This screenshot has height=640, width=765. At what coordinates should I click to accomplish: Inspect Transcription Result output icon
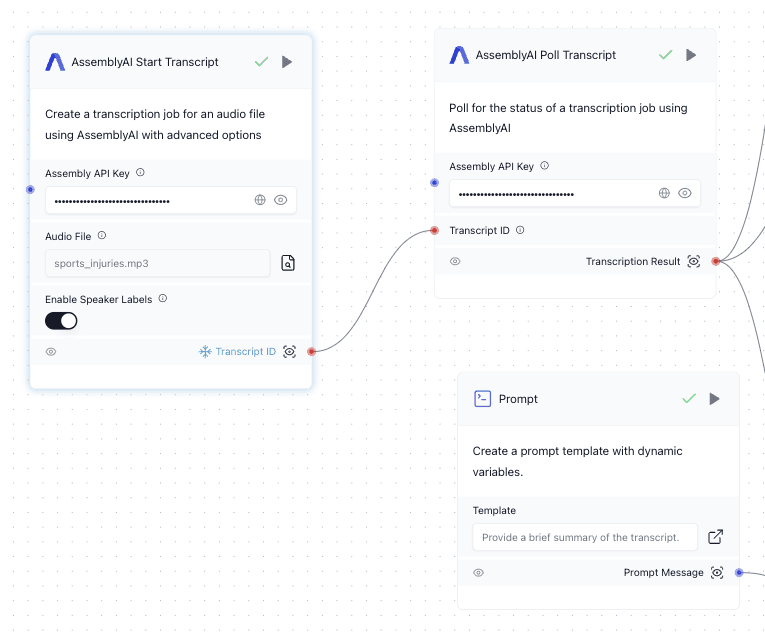(693, 261)
